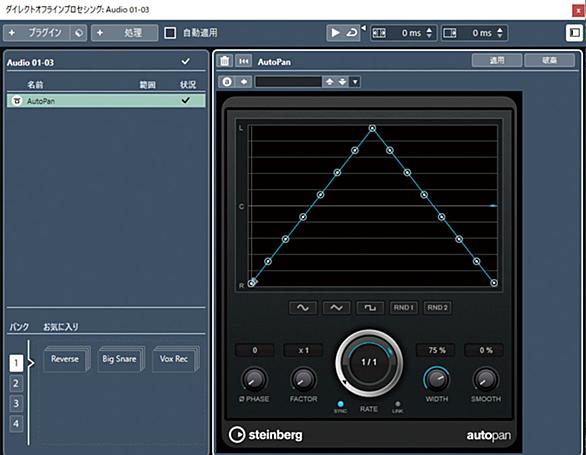
Task: Toggle the SYNC indicator under rate knob
Action: [340, 404]
